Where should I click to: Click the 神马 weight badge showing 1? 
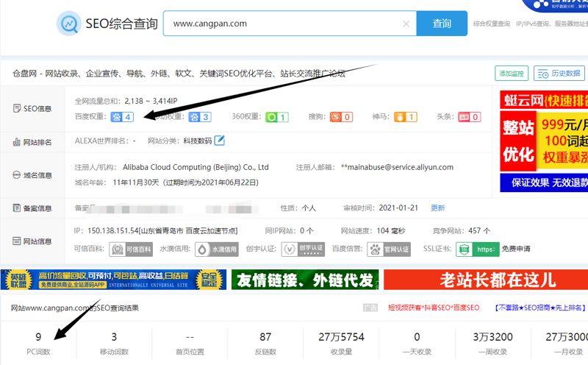point(406,117)
